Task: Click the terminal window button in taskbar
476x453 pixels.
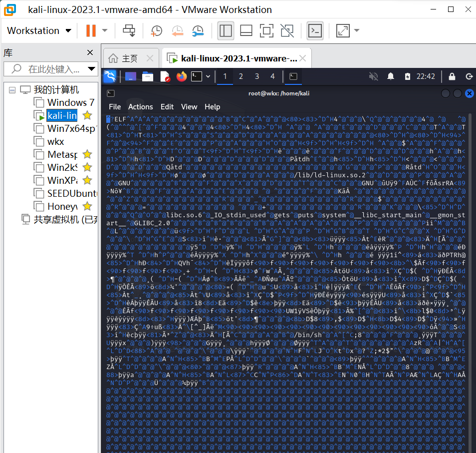Action: [x=293, y=76]
